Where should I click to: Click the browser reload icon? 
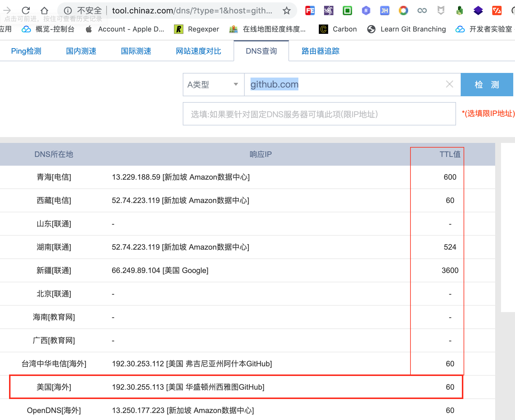click(x=26, y=11)
